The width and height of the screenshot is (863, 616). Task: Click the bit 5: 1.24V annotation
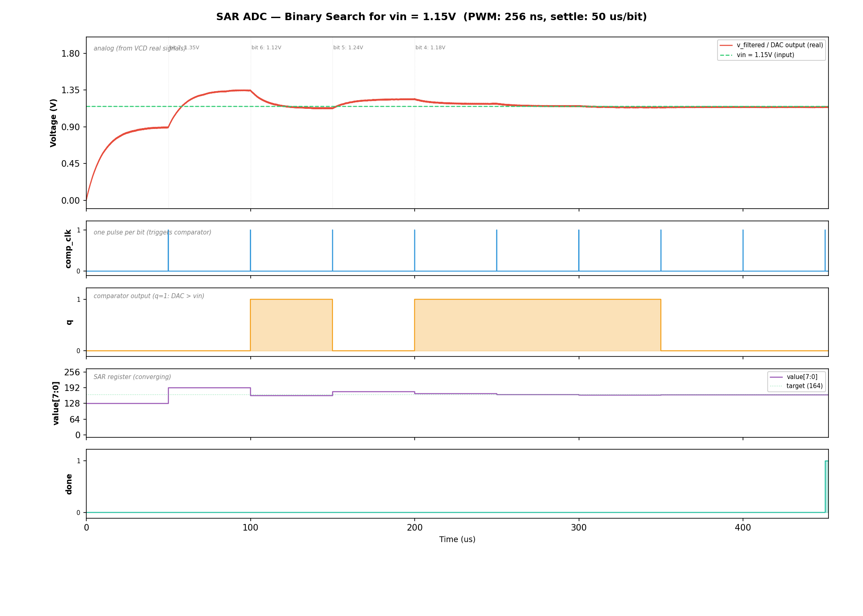(348, 48)
